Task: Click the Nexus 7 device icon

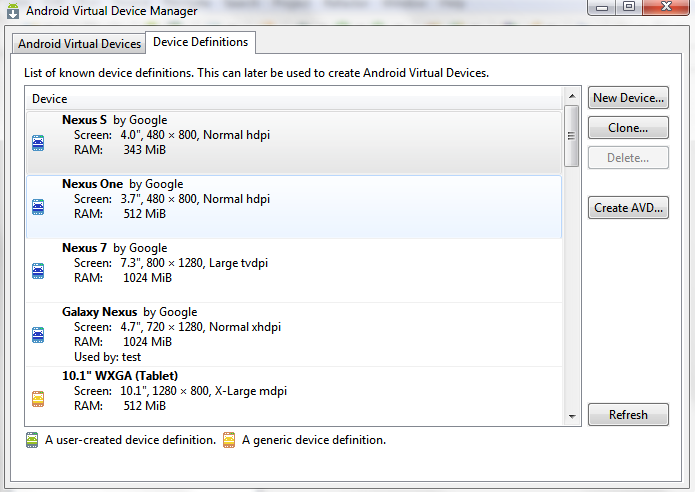Action: point(38,271)
